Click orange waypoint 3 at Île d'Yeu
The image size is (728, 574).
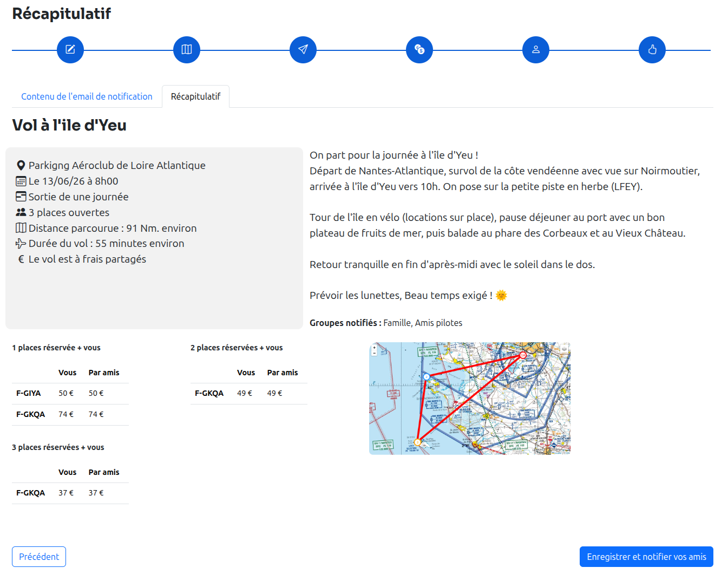[417, 442]
